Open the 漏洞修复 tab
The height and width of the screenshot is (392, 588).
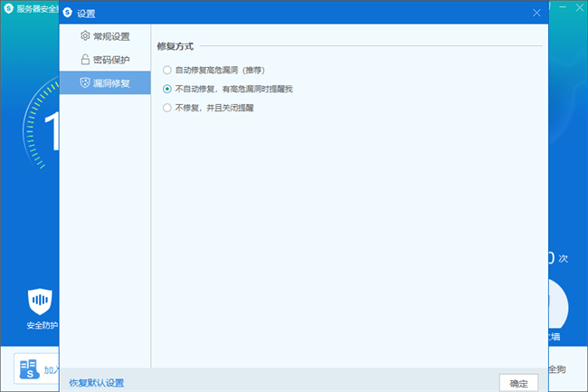coord(111,82)
